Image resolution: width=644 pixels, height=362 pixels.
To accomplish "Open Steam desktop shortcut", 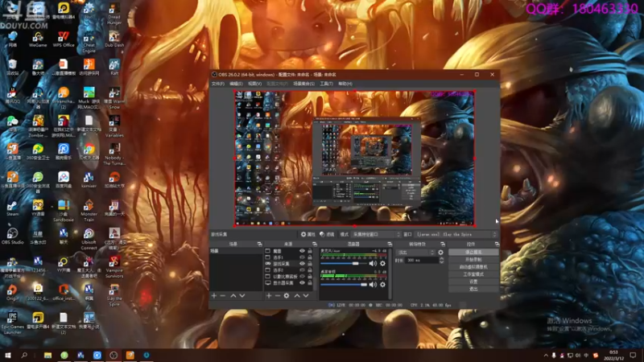I will [x=12, y=208].
